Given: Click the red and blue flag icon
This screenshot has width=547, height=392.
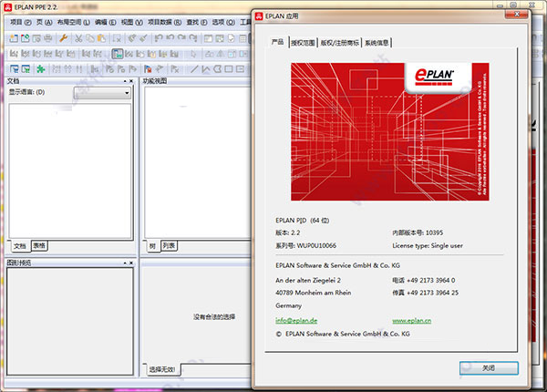Looking at the screenshot, I should (x=148, y=69).
